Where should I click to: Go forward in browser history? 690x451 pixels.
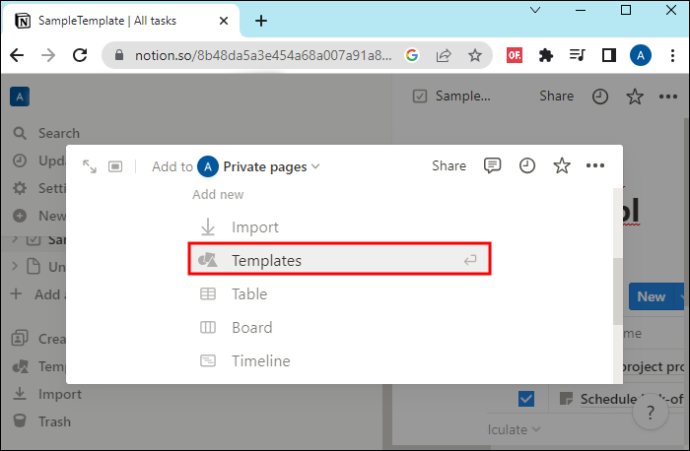[x=48, y=55]
